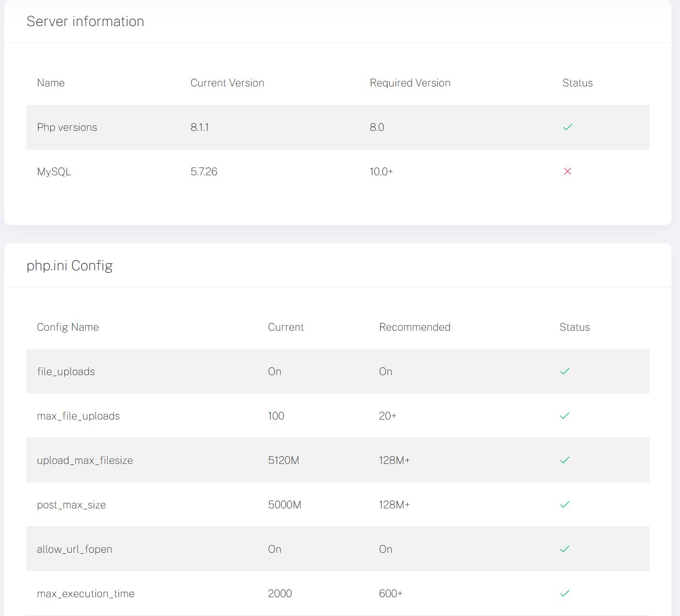Click the 5.7.26 MySQL current version
This screenshot has height=616, width=680.
pos(204,172)
